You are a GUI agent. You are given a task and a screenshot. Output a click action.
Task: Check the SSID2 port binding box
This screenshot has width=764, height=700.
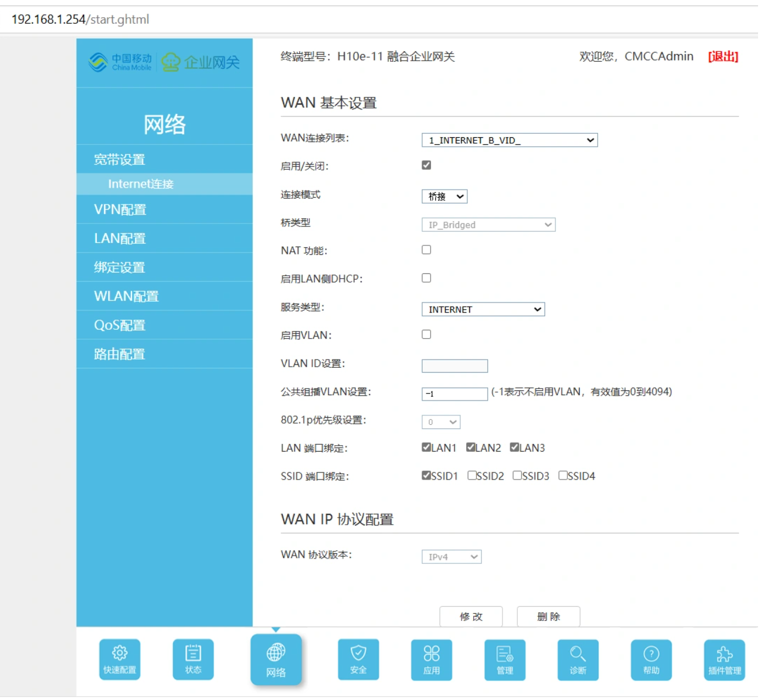coord(472,475)
